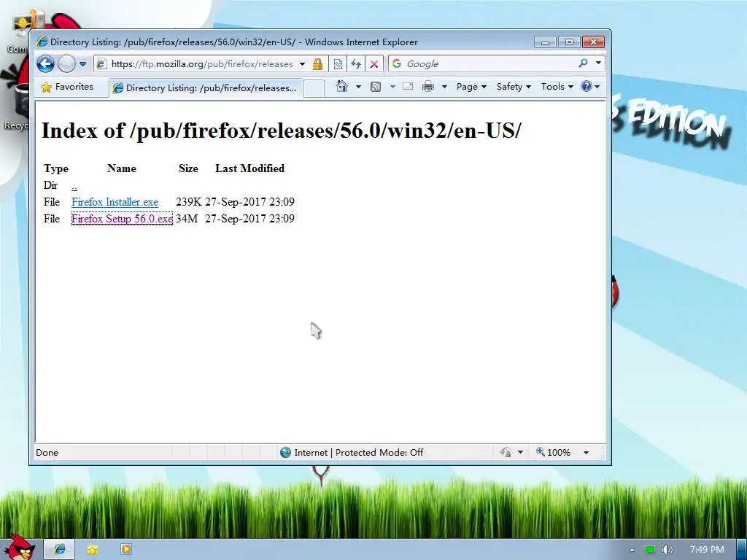The width and height of the screenshot is (747, 560).
Task: Click the 7:49 PM clock
Action: pos(707,550)
